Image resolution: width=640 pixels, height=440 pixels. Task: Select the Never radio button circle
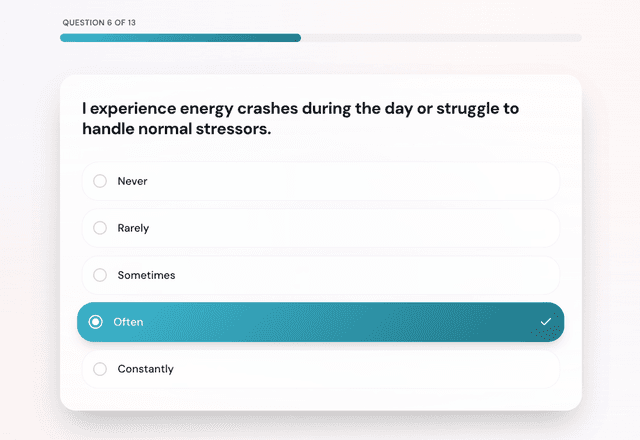tap(100, 181)
